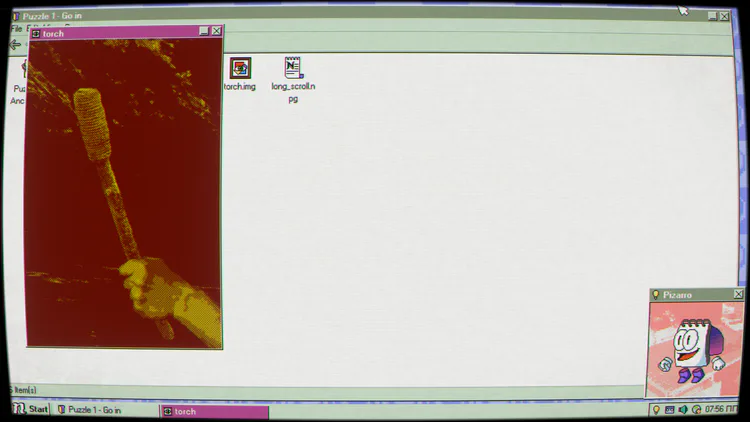Screen dimensions: 750x422
Task: Open the Start menu
Action: 31,409
